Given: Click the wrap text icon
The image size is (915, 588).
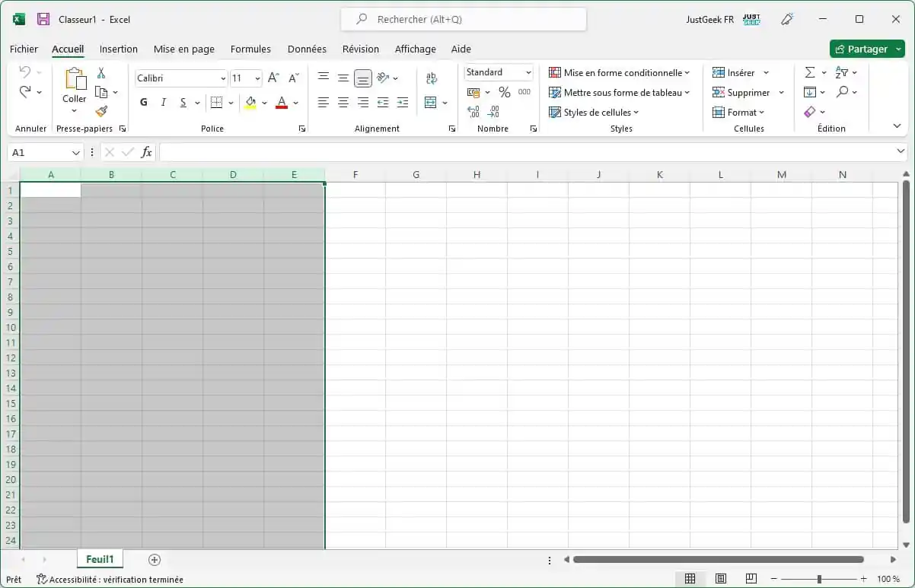Looking at the screenshot, I should 432,78.
